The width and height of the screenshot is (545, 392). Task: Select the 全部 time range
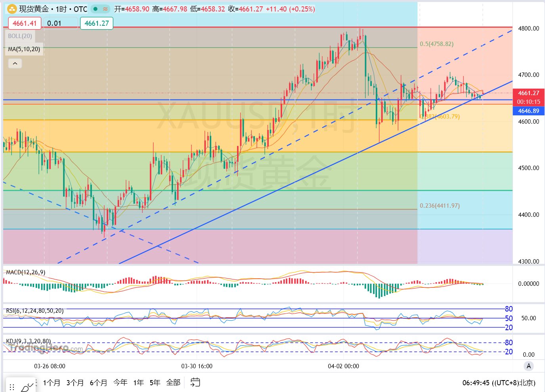173,382
